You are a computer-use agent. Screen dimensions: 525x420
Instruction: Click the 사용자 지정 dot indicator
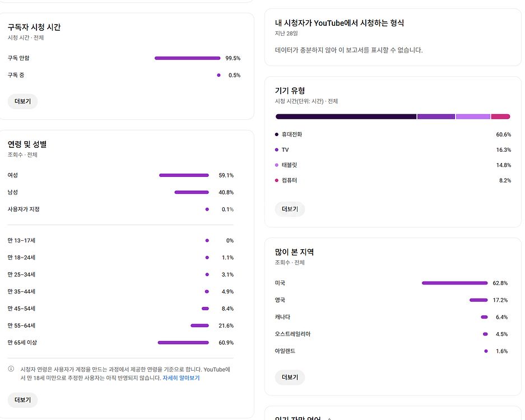pyautogui.click(x=207, y=209)
